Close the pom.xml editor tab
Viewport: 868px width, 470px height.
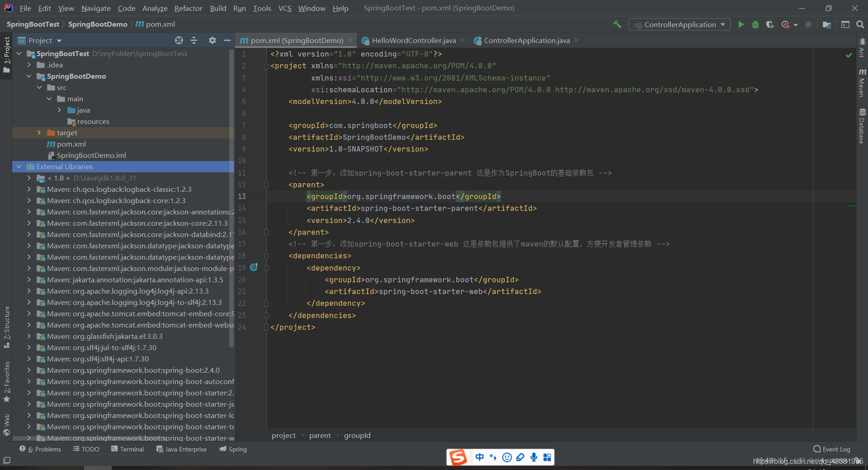click(x=350, y=40)
